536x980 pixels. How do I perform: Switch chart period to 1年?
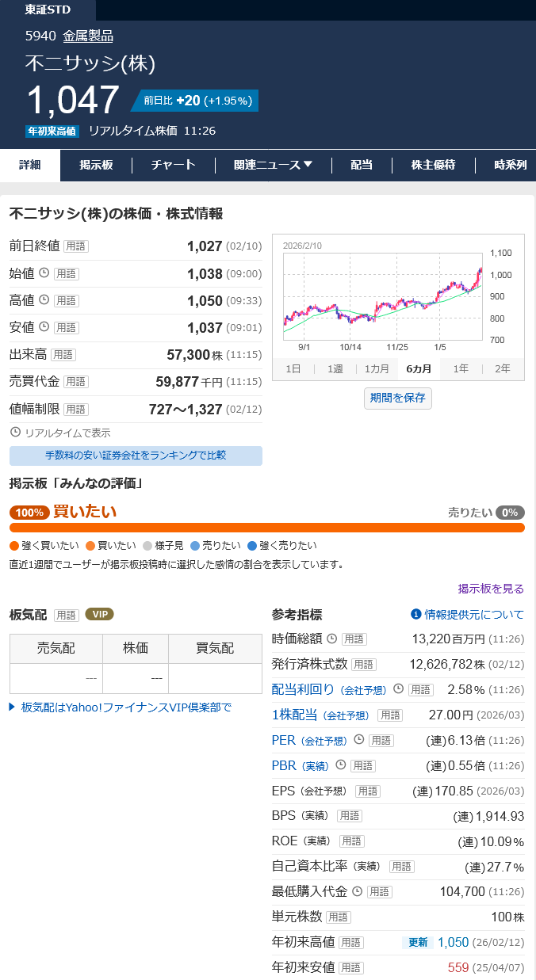[x=461, y=369]
